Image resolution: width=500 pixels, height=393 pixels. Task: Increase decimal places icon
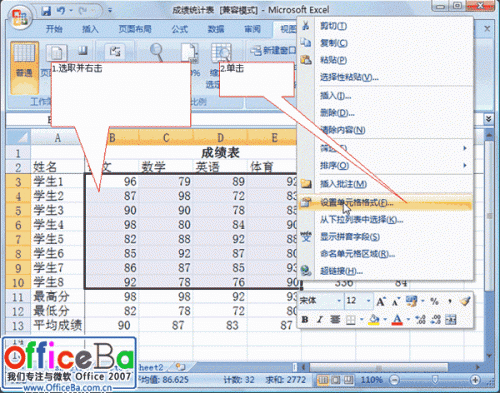420,320
